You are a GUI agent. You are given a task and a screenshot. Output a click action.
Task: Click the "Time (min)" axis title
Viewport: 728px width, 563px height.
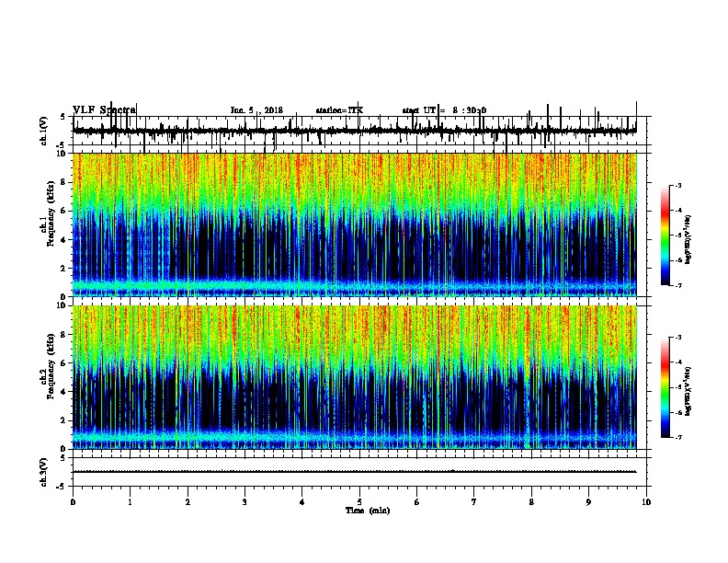(x=368, y=511)
